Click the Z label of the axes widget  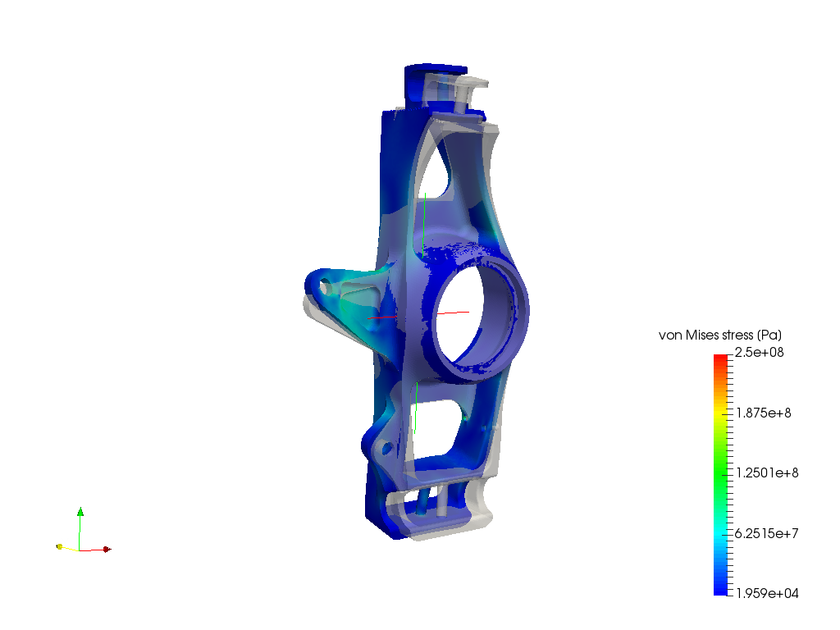tap(86, 511)
